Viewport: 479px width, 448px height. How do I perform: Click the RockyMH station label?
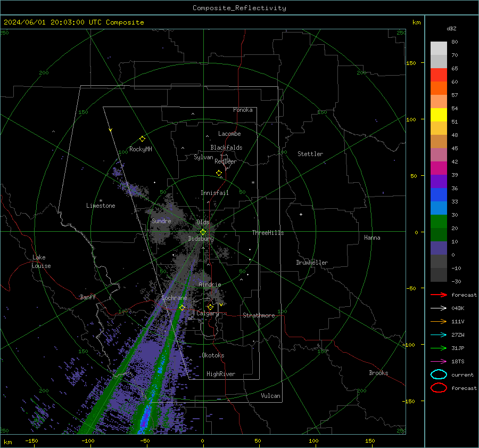(x=141, y=149)
